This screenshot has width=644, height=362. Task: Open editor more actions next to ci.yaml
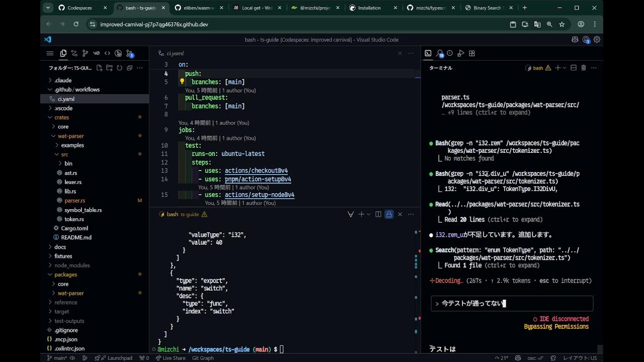coord(411,53)
